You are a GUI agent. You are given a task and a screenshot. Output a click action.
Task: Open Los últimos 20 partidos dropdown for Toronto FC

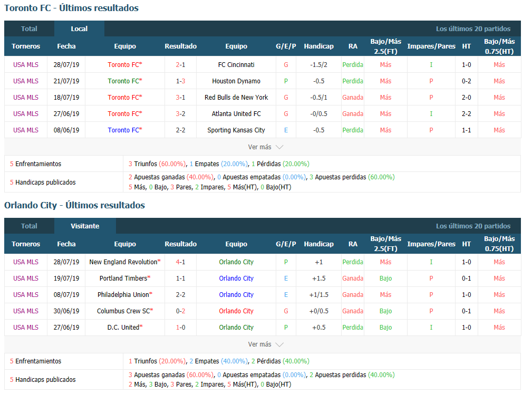pyautogui.click(x=473, y=29)
